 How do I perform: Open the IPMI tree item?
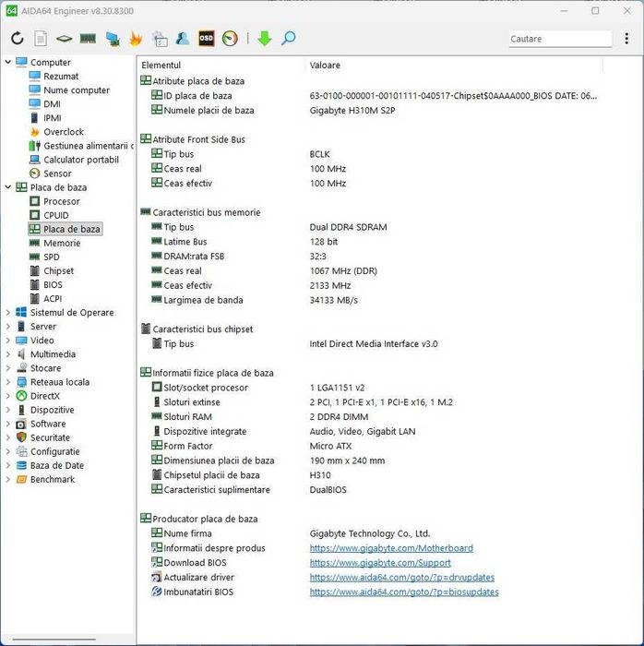[x=53, y=118]
